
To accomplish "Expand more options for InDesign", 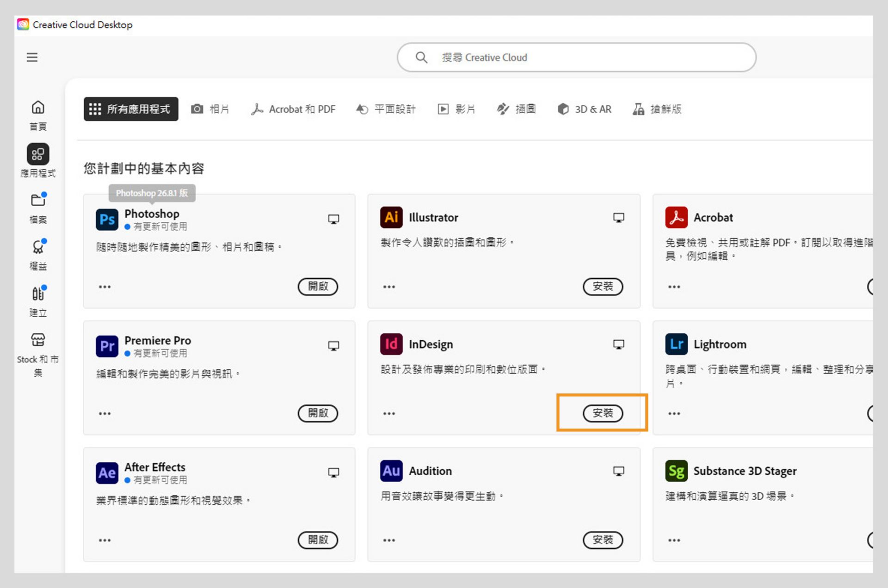I will coord(389,413).
